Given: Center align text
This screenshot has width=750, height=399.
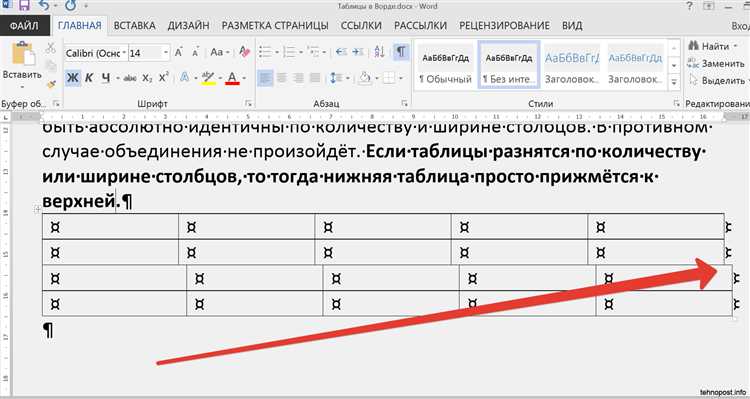Looking at the screenshot, I should pos(282,78).
